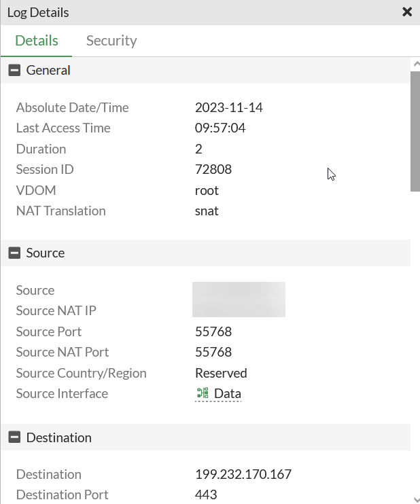The height and width of the screenshot is (504, 420).
Task: Select the Details tab
Action: pyautogui.click(x=37, y=41)
